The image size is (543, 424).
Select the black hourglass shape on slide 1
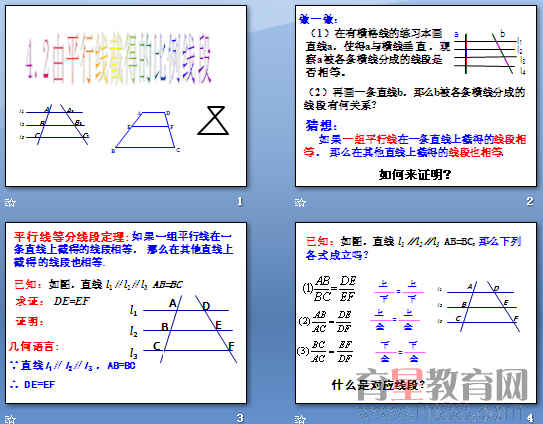213,121
